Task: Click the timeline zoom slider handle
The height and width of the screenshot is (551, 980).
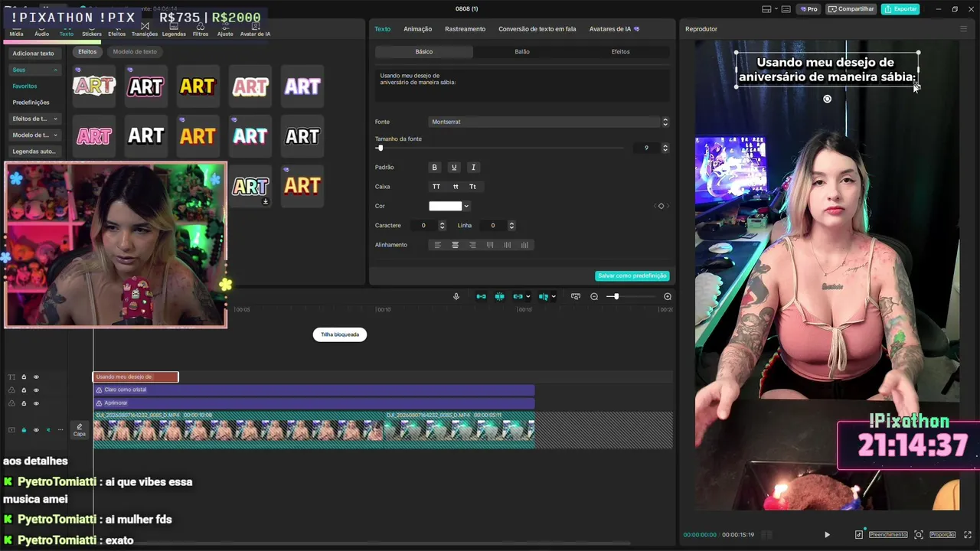Action: tap(616, 297)
